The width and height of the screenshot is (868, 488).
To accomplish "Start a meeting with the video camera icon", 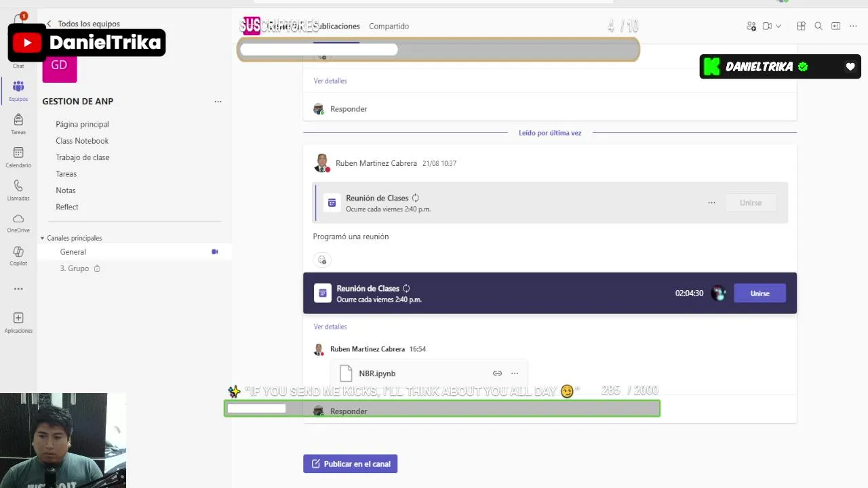I will (x=767, y=26).
